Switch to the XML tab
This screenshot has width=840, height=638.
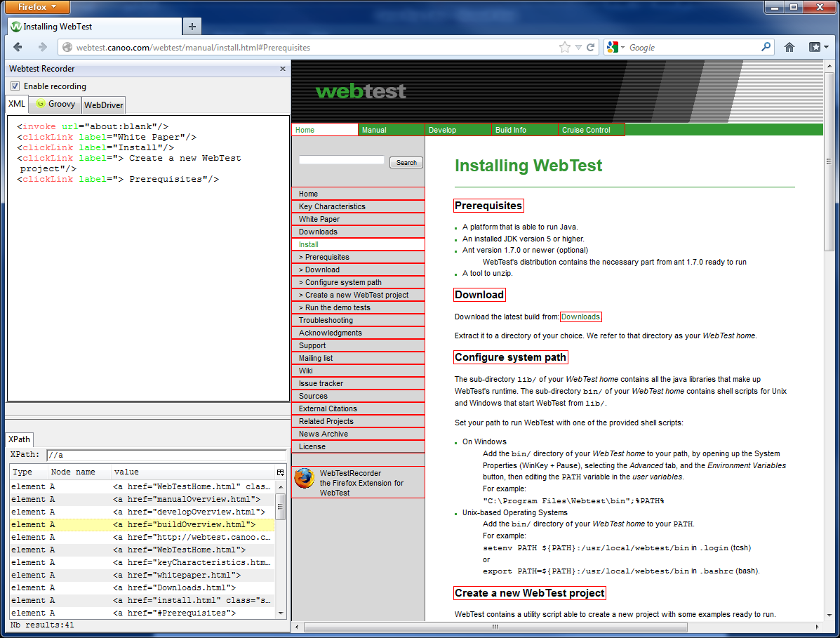coord(17,104)
